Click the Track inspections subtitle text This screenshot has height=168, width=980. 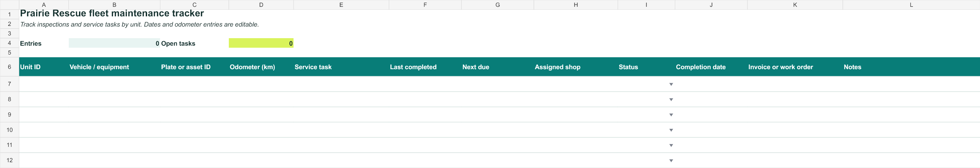(139, 25)
